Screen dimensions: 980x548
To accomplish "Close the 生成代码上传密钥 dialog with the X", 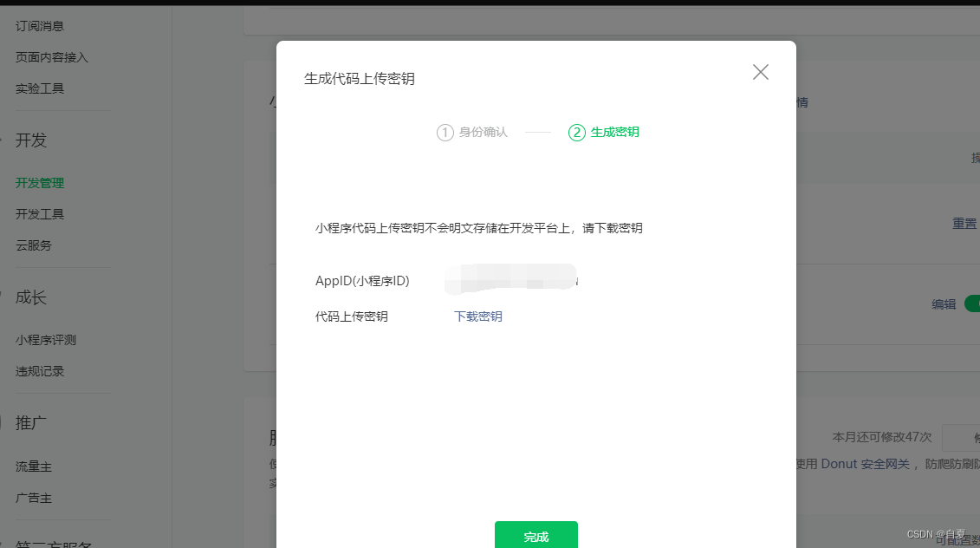I will click(x=760, y=72).
